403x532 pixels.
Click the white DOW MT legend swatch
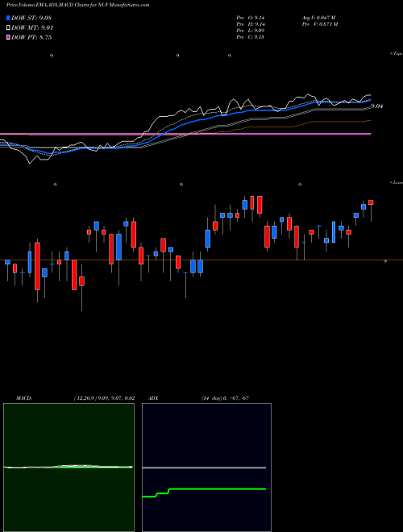coord(9,28)
